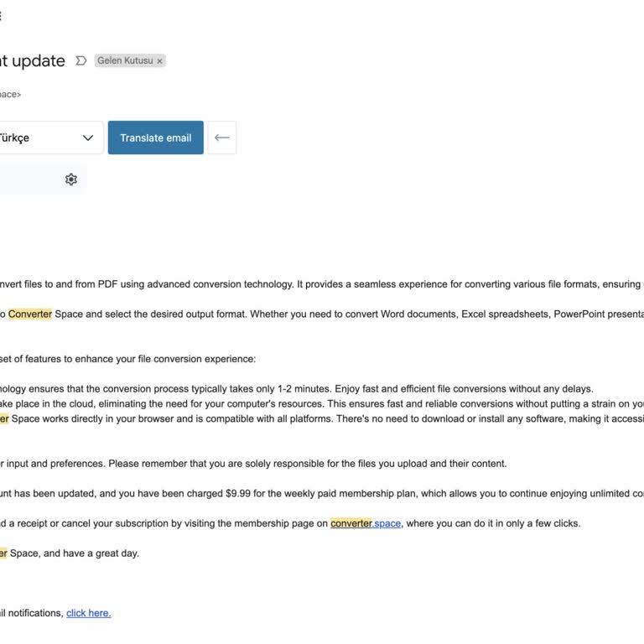
Task: Follow the 'click here' unsubscribe link
Action: [89, 613]
